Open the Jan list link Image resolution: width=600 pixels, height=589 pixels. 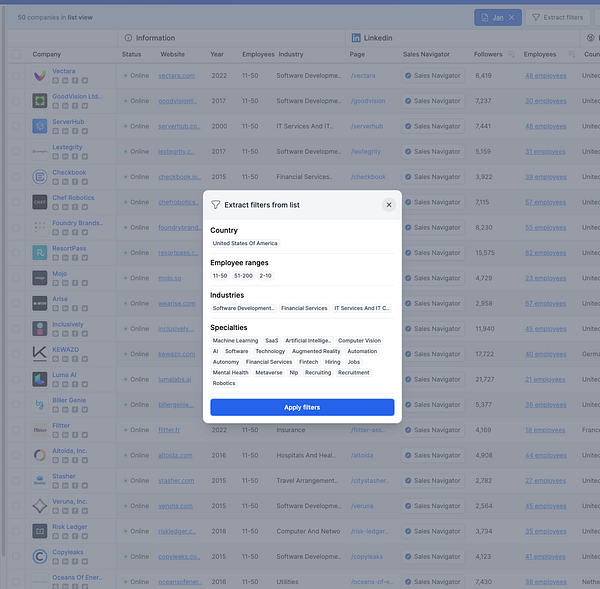(x=498, y=18)
